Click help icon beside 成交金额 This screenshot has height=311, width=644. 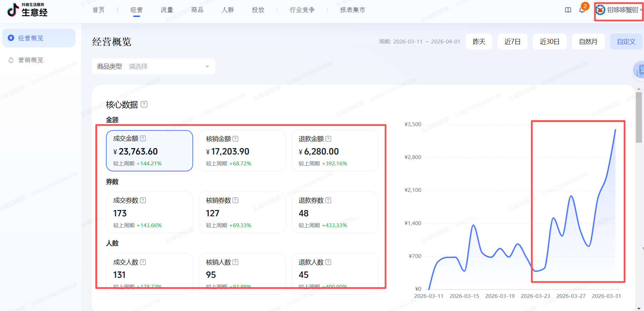point(143,139)
